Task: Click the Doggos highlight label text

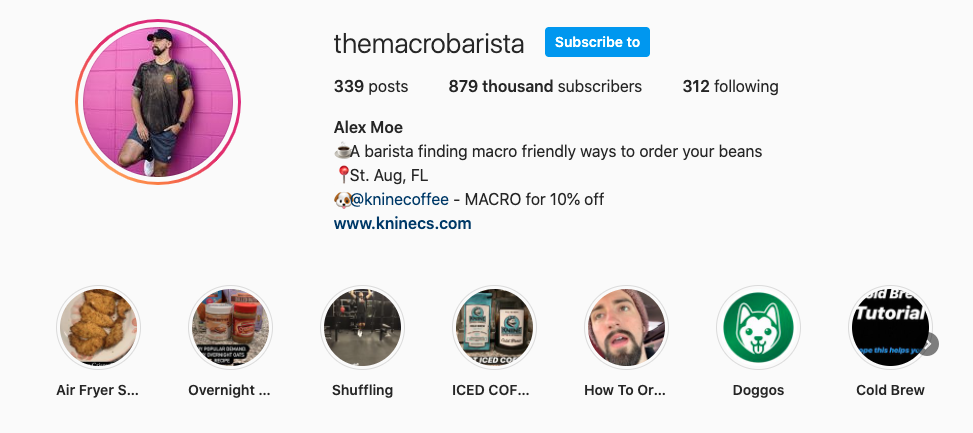Action: click(758, 390)
